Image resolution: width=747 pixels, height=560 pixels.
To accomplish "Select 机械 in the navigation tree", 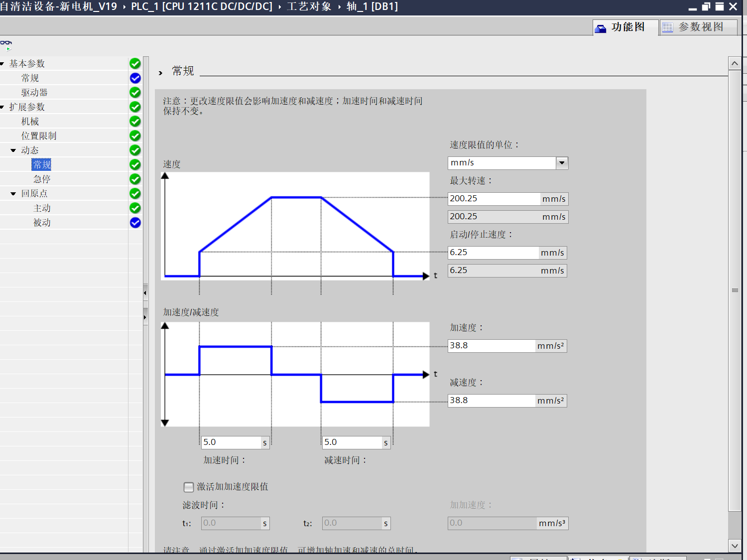I will [30, 122].
